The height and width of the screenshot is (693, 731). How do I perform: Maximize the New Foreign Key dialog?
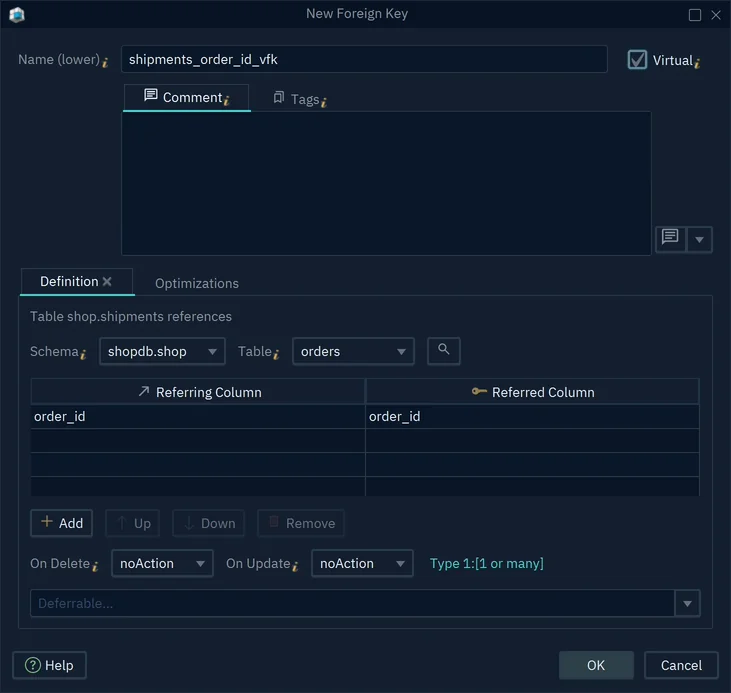(x=695, y=15)
